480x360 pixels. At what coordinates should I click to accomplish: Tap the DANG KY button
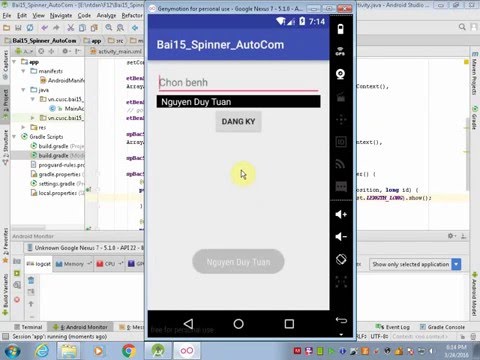pyautogui.click(x=238, y=122)
